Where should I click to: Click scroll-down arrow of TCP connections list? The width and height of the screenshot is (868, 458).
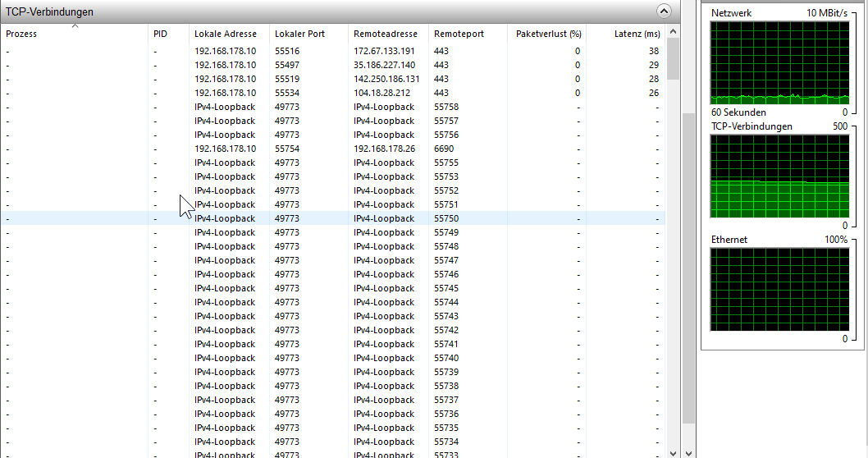[673, 452]
